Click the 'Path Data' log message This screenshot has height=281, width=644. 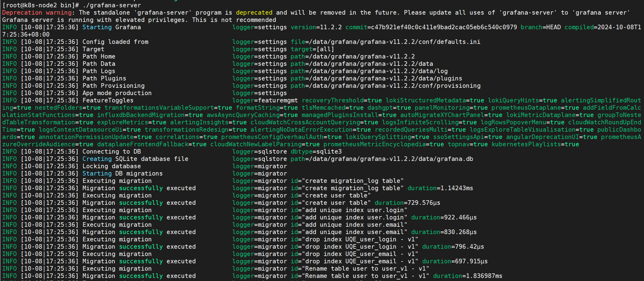[x=99, y=64]
